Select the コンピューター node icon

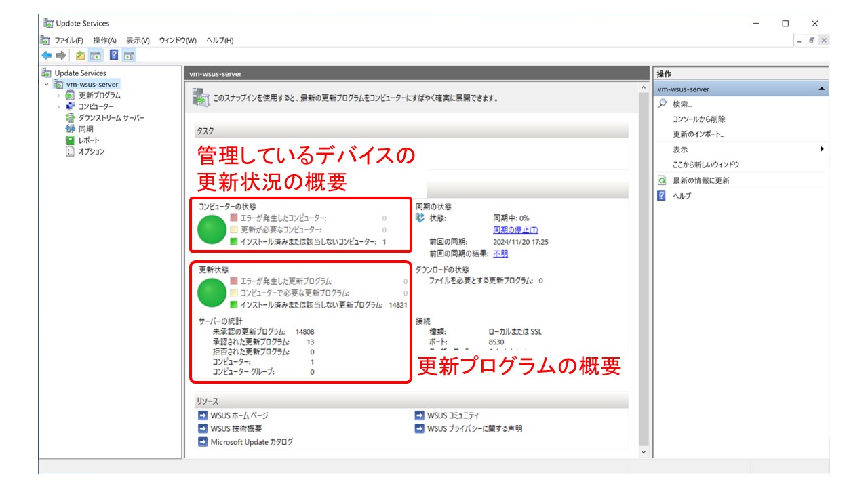point(71,106)
